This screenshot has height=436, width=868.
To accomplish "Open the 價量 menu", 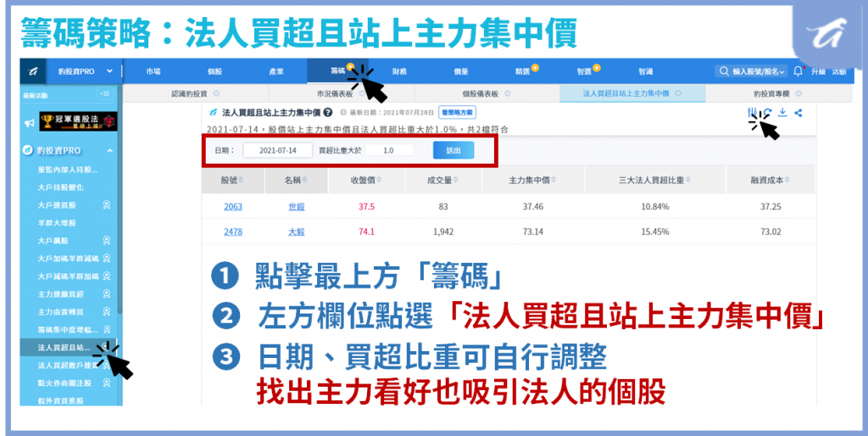I will [x=460, y=71].
